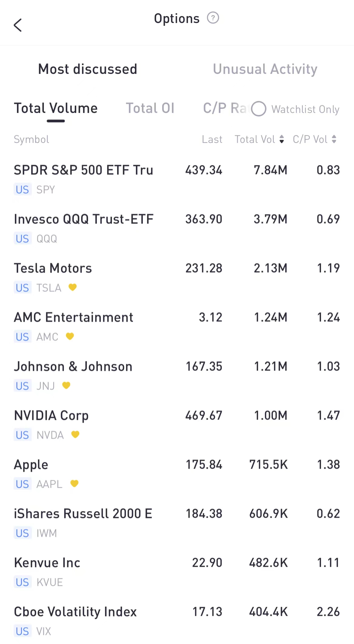
Task: Enable the Watchlist Only radio button
Action: tap(259, 109)
